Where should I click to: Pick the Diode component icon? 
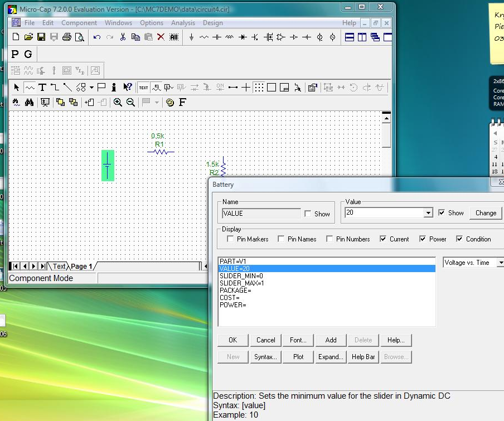(x=243, y=37)
